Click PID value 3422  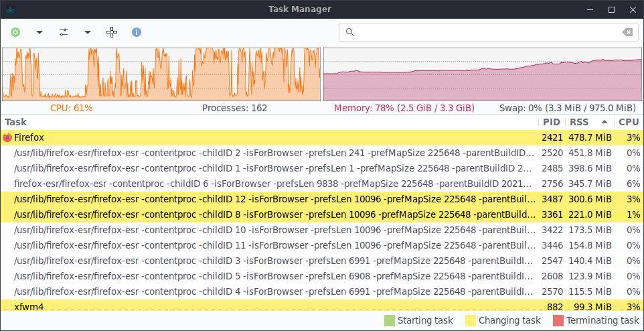click(551, 230)
